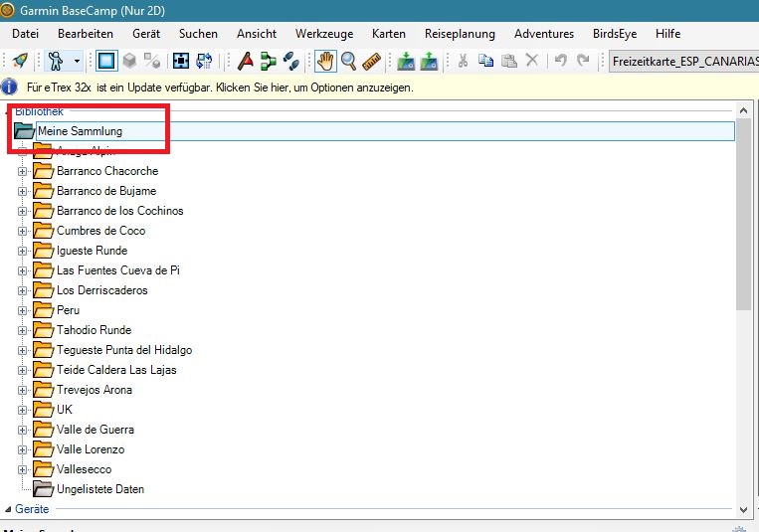The height and width of the screenshot is (532, 759).
Task: Expand the Las Fuentes Cueva de Pi folder
Action: 22,270
